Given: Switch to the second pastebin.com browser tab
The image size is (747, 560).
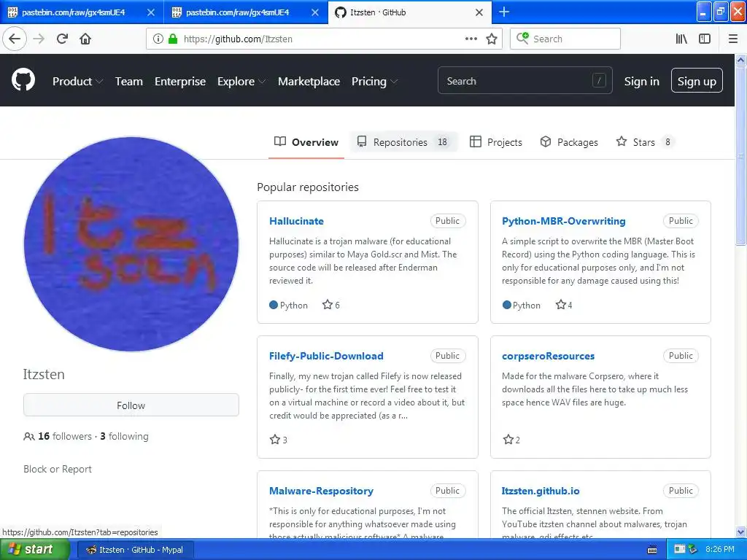Looking at the screenshot, I should 237,12.
